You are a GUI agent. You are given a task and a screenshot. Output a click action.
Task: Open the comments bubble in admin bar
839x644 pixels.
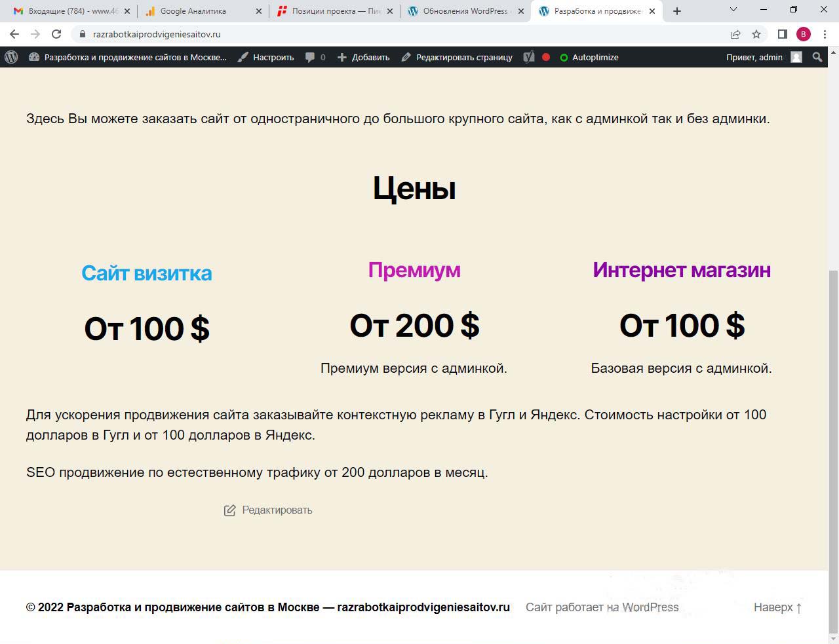click(315, 58)
